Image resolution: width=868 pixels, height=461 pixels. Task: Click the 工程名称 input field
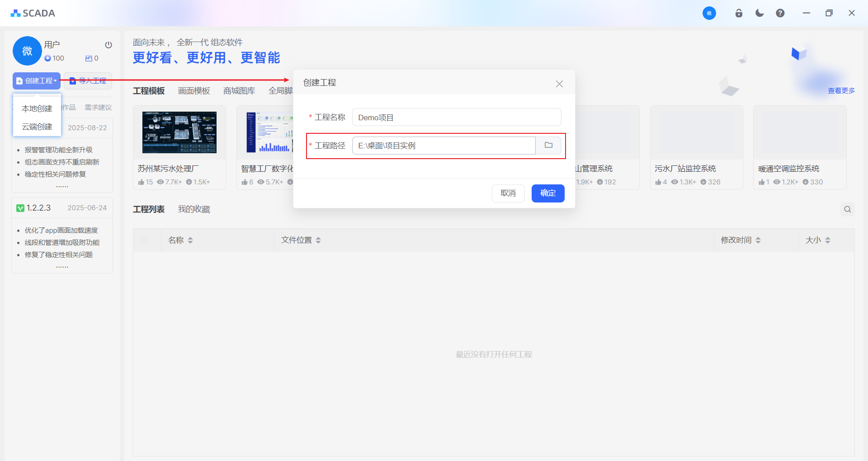[457, 118]
